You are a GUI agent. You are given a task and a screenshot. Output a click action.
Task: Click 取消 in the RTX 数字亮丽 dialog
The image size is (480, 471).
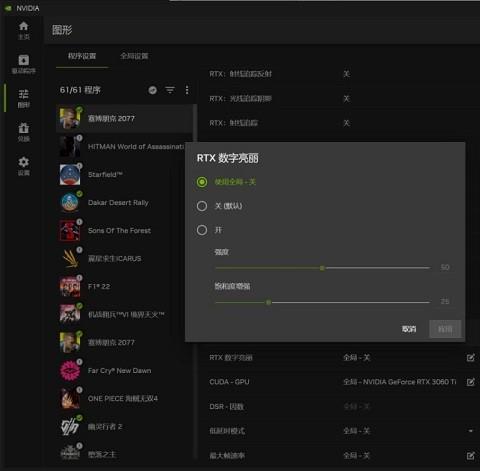409,329
